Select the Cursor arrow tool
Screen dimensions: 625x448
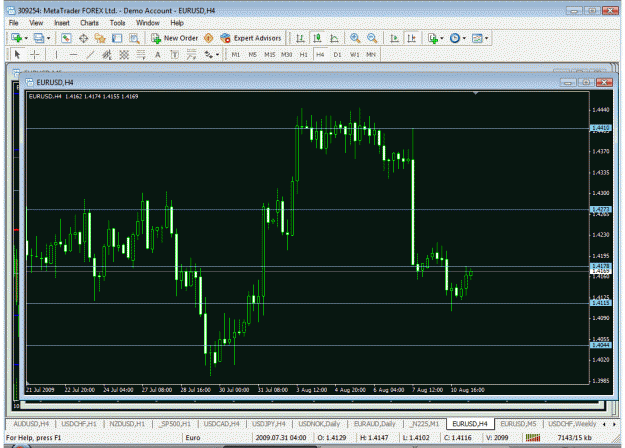pyautogui.click(x=17, y=55)
